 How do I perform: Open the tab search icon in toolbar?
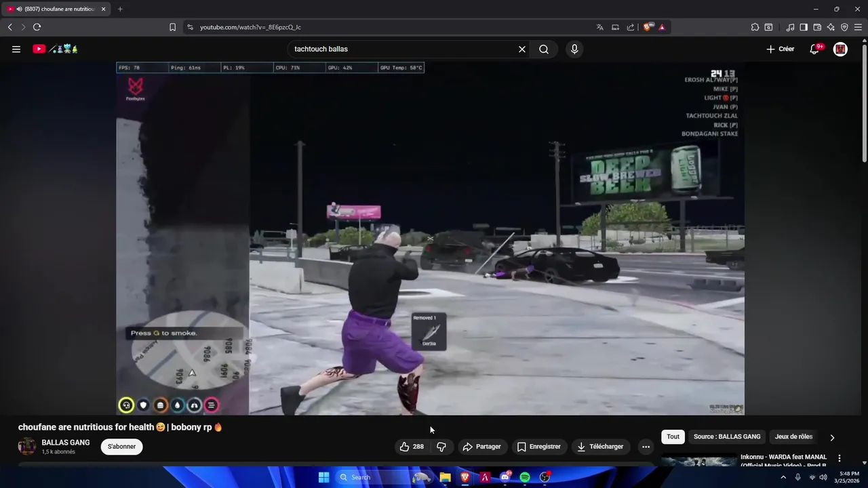[x=768, y=27]
